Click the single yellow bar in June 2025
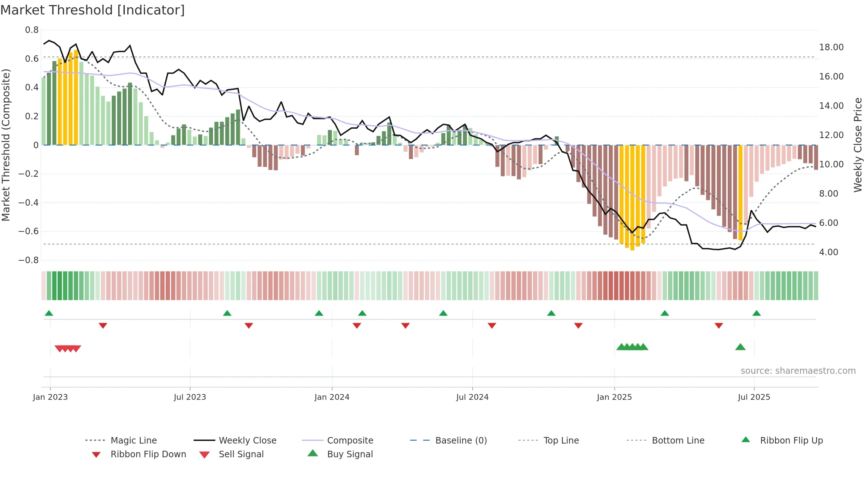This screenshot has height=488, width=868. [740, 193]
